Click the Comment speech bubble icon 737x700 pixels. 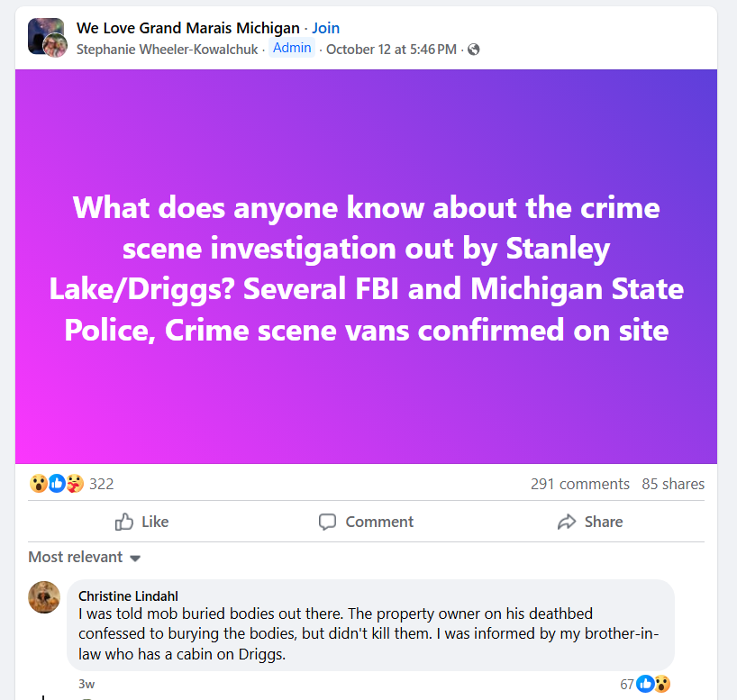click(x=327, y=522)
